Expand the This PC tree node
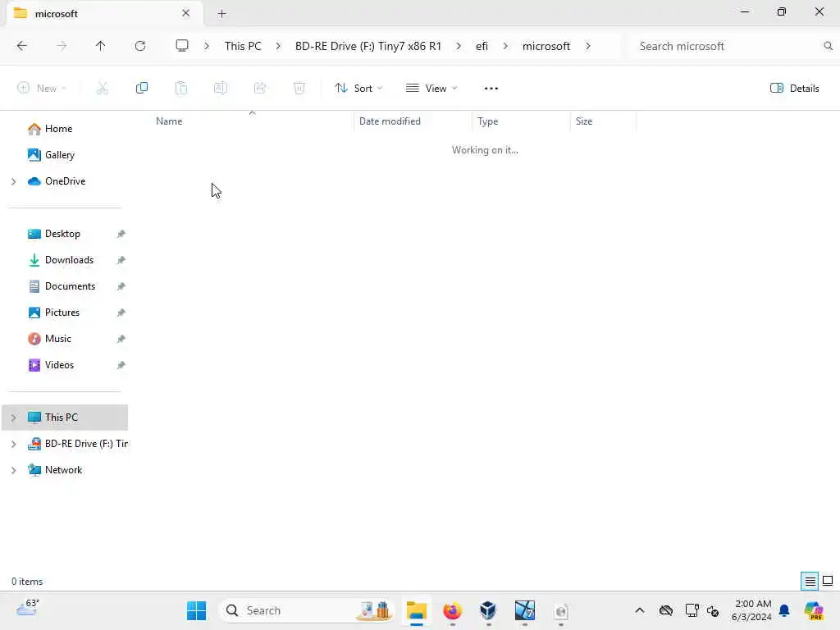 [13, 418]
